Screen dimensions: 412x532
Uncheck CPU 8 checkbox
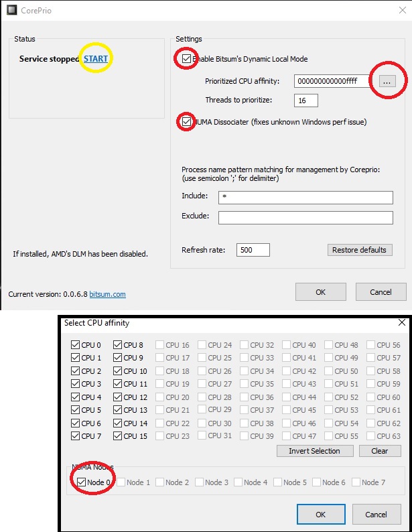click(118, 345)
